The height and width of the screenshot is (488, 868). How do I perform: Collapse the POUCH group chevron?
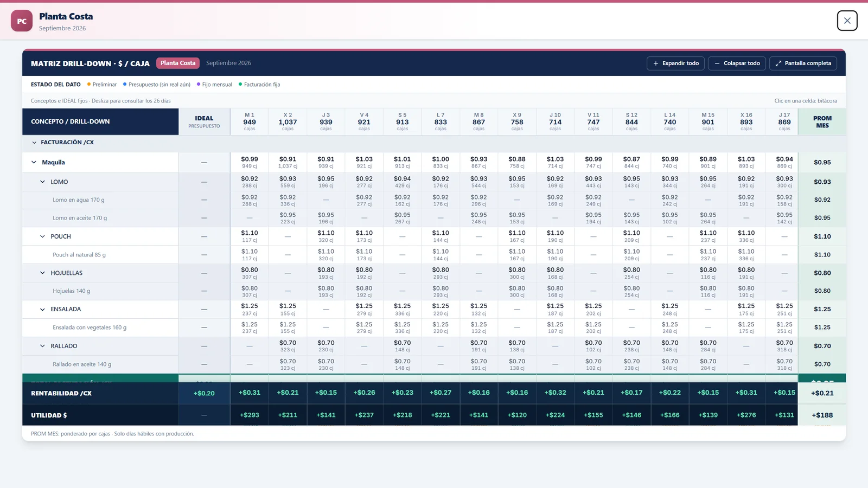click(42, 236)
